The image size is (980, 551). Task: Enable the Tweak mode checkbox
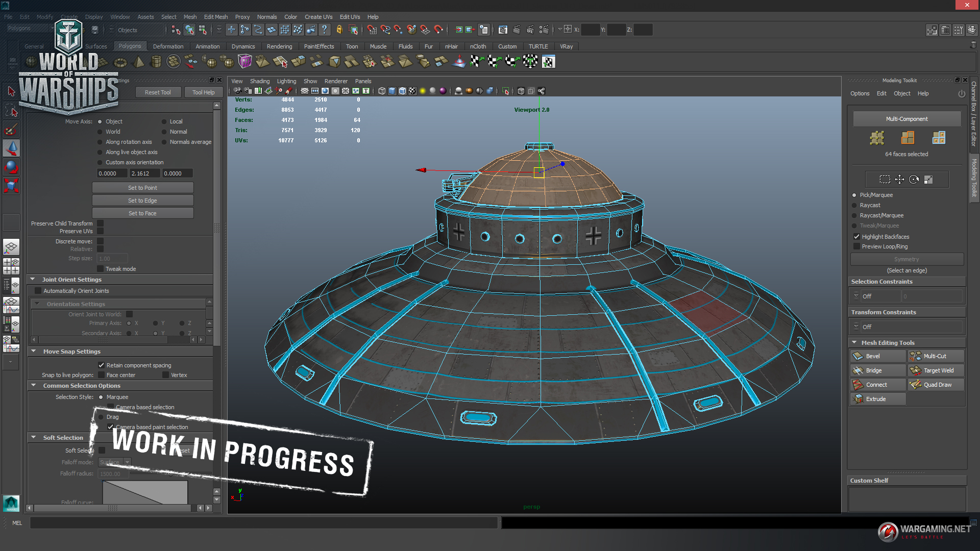pyautogui.click(x=101, y=269)
